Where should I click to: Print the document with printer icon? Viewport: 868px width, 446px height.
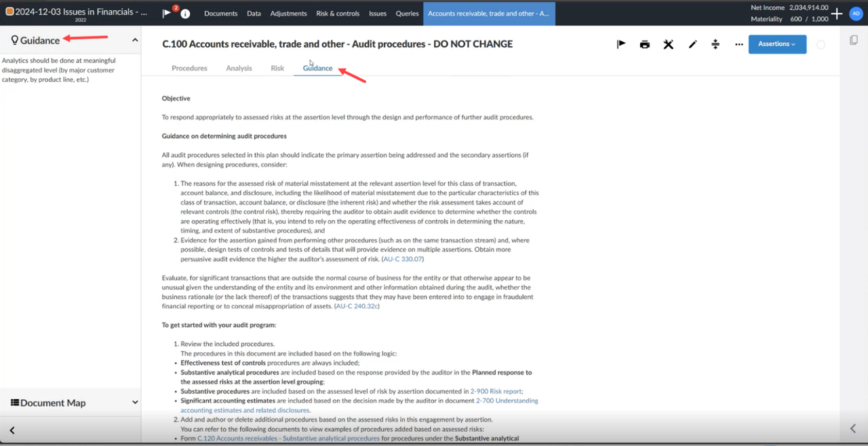[644, 44]
